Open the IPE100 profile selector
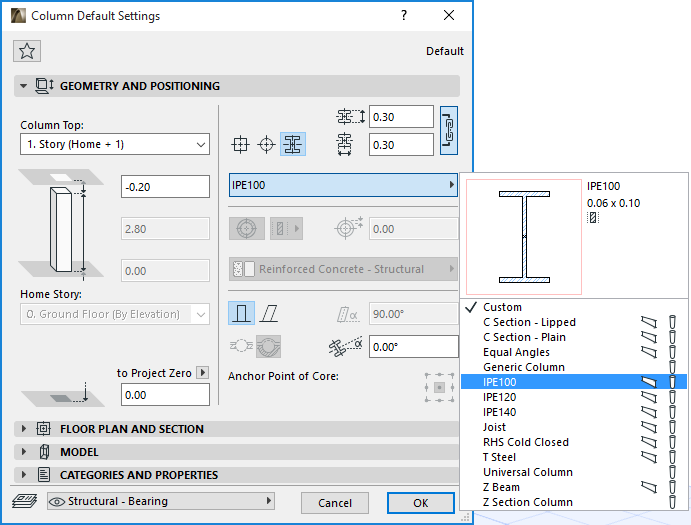Screen dimensions: 691x525 click(x=343, y=185)
